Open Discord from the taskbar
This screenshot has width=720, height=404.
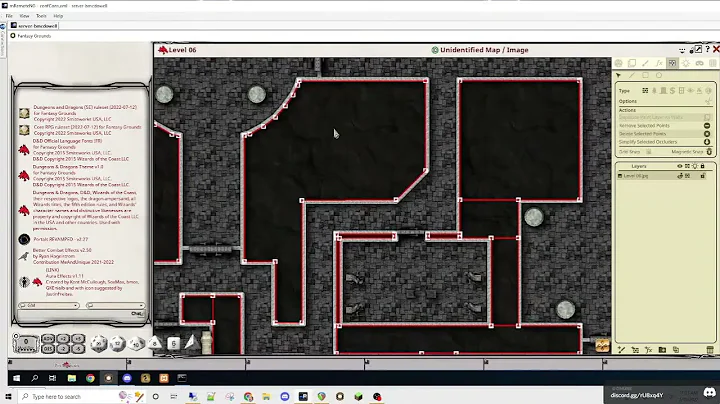127,378
